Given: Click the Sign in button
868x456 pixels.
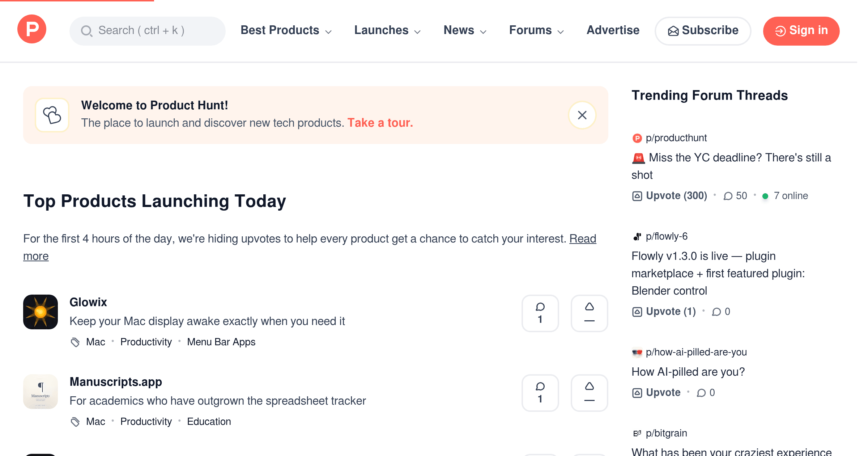Looking at the screenshot, I should [x=801, y=31].
